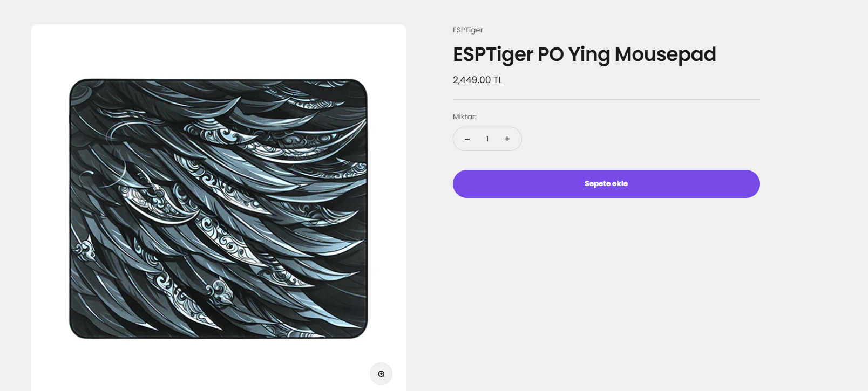The image size is (868, 391).
Task: Click the ESPTiger PO Ying Mousepad heading
Action: pyautogui.click(x=585, y=54)
